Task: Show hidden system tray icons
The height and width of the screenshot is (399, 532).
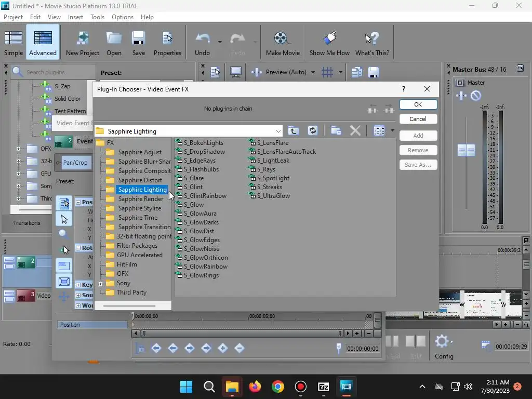Action: (422, 387)
